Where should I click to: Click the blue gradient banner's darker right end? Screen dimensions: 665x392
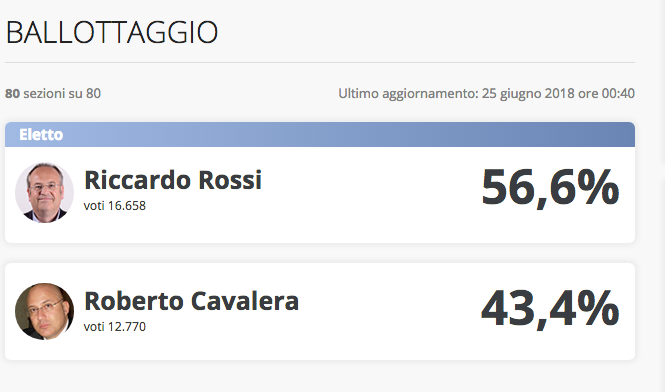tap(594, 134)
